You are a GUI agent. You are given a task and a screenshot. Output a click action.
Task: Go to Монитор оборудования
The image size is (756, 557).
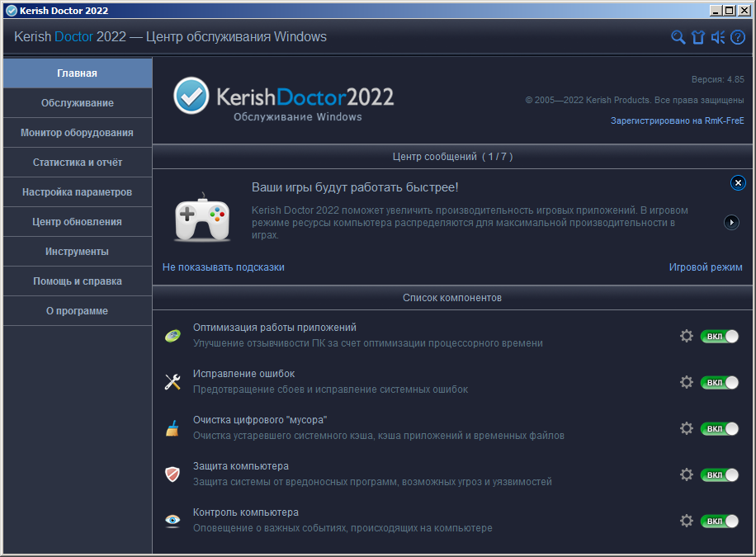78,133
